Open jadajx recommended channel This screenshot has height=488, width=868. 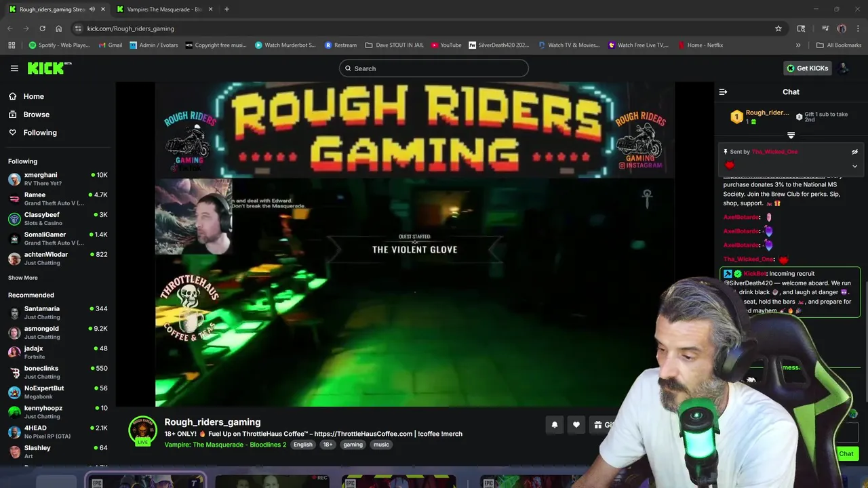click(57, 352)
